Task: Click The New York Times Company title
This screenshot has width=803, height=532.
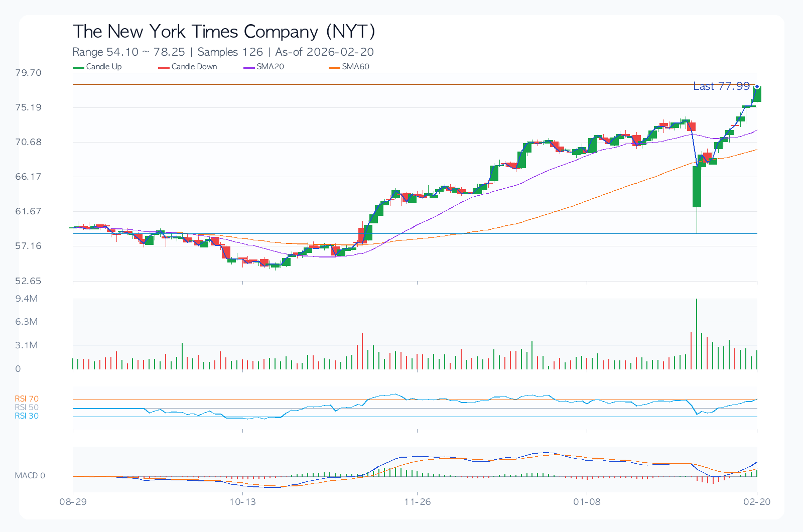Action: pos(224,32)
